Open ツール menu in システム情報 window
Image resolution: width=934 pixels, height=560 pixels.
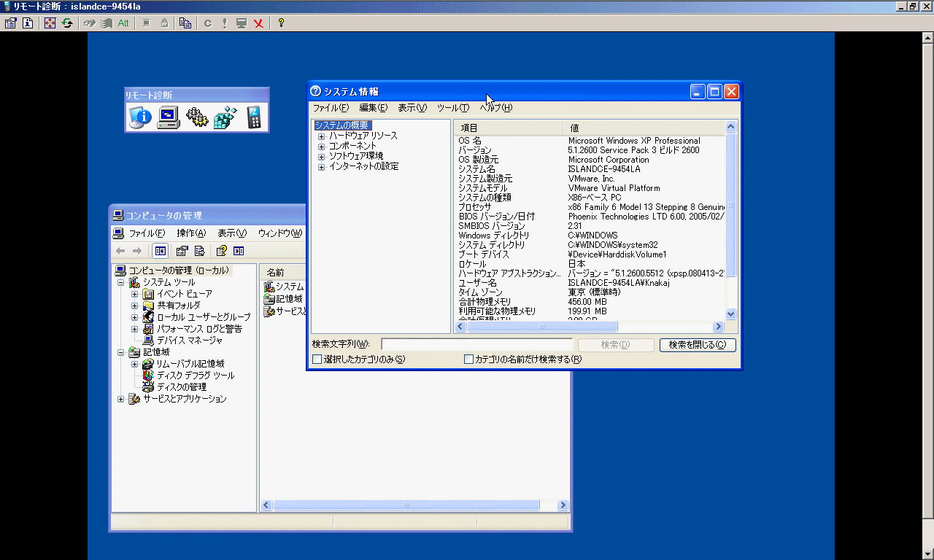point(452,108)
